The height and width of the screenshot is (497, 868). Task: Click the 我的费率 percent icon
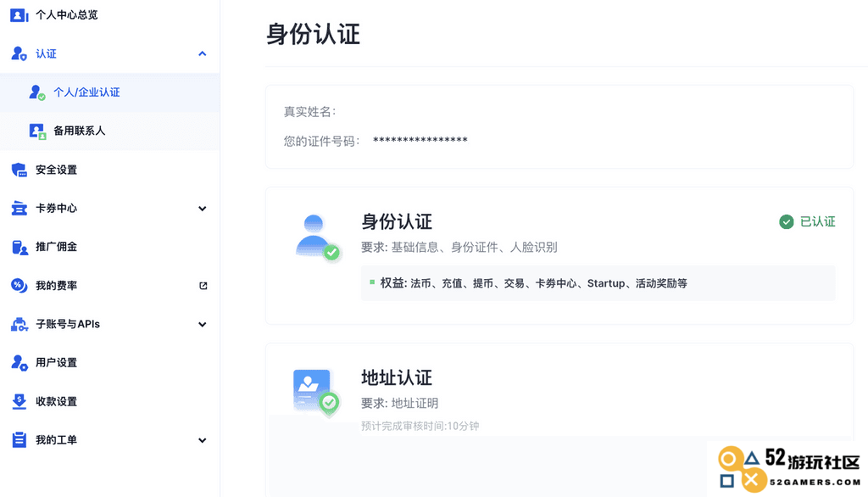[19, 285]
